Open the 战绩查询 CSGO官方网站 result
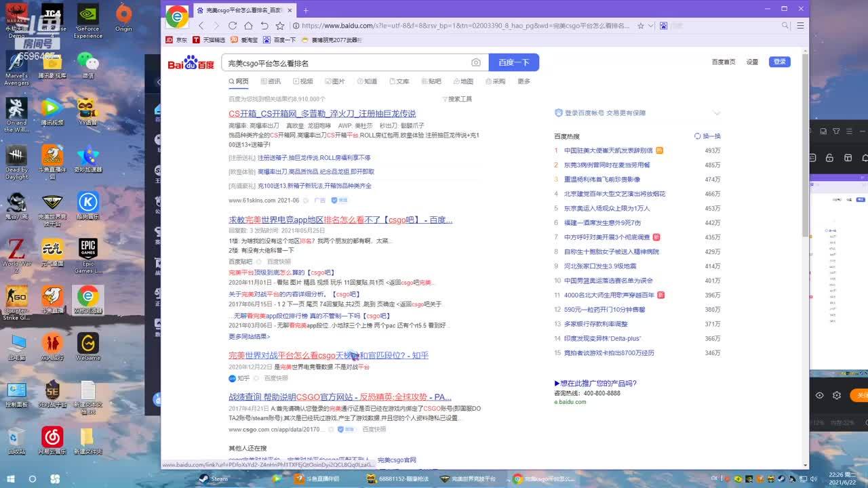This screenshot has width=868, height=488. (x=340, y=397)
